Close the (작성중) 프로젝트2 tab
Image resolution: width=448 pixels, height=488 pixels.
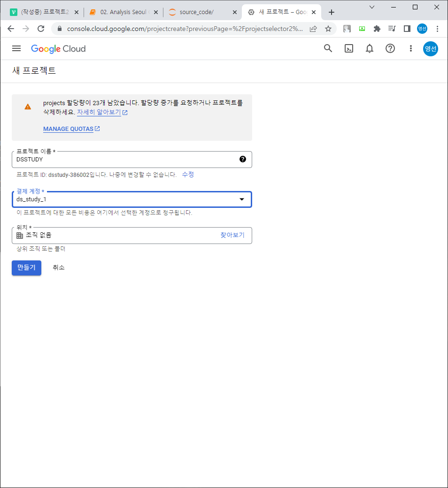[77, 12]
